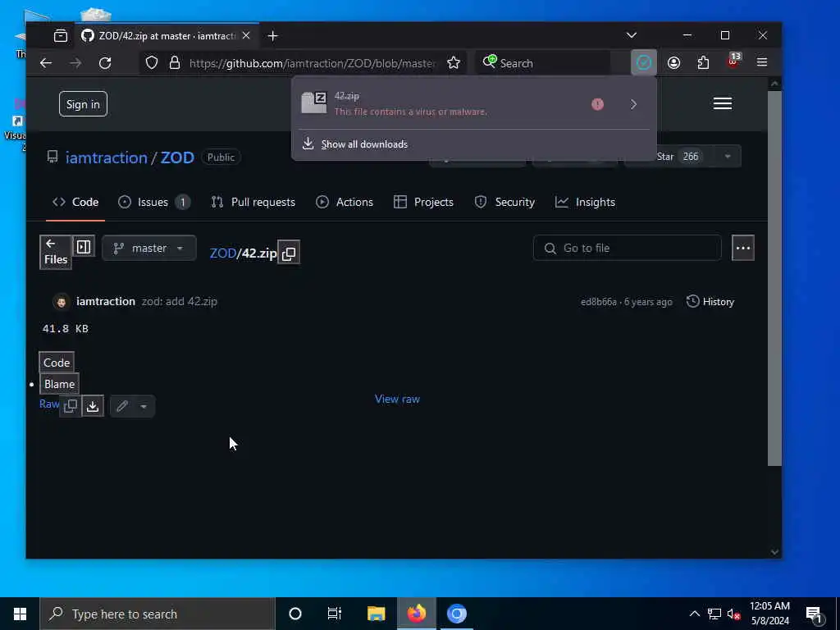The width and height of the screenshot is (840, 630).
Task: Close the ZOD/42.zip browser tab
Action: pyautogui.click(x=246, y=35)
